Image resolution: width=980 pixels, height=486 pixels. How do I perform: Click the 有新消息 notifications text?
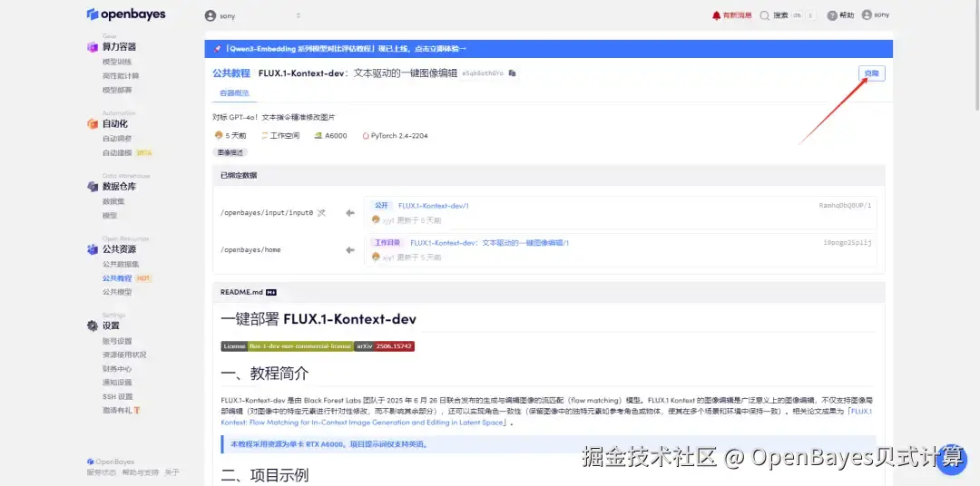[737, 15]
